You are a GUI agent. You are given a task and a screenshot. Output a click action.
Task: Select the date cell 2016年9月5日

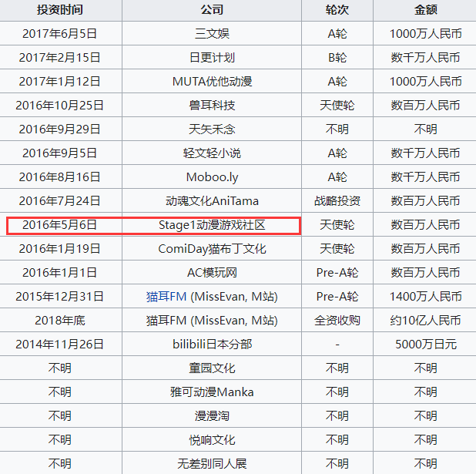pos(60,153)
